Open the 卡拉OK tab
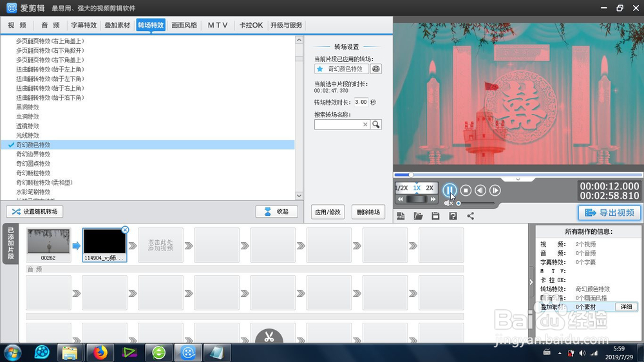 pos(251,25)
